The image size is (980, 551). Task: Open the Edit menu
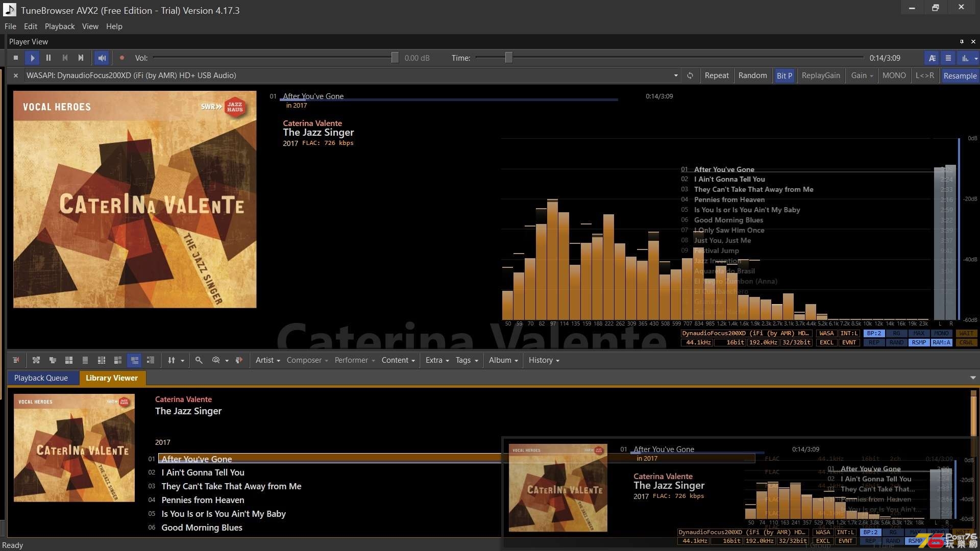31,27
